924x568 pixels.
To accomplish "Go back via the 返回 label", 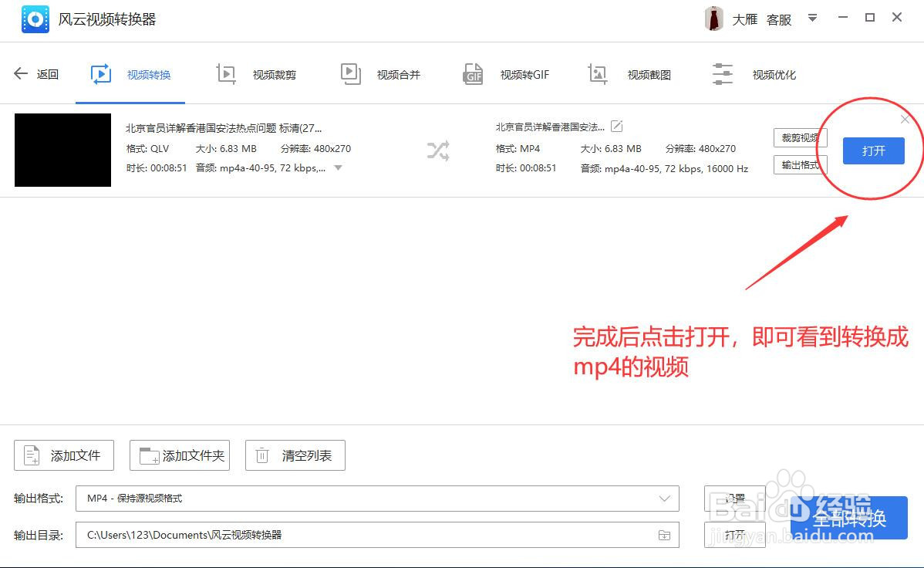I will (47, 74).
